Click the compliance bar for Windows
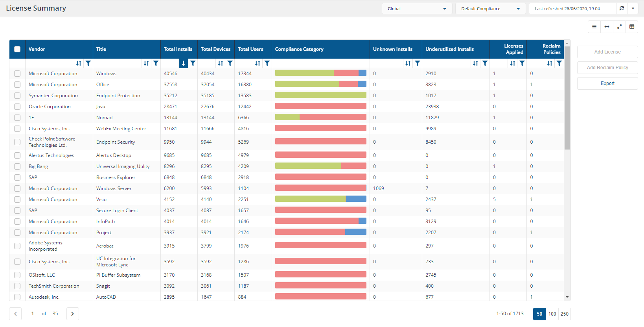This screenshot has width=644, height=327. coord(321,73)
